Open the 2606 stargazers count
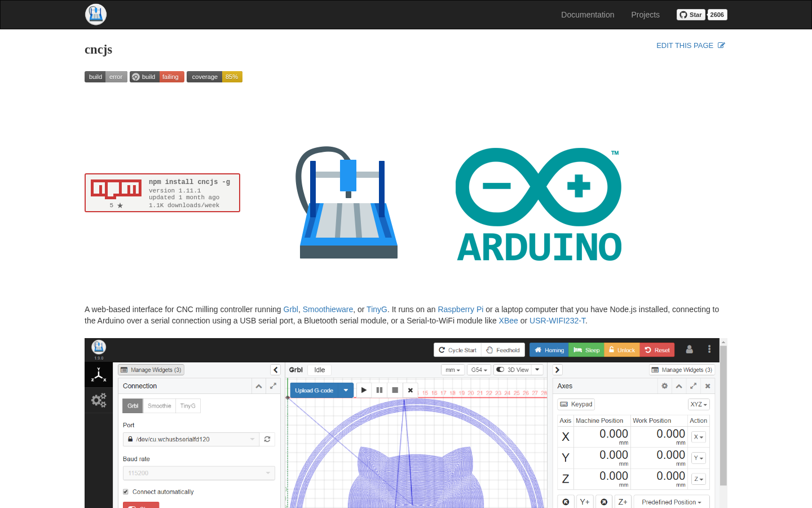 tap(717, 15)
